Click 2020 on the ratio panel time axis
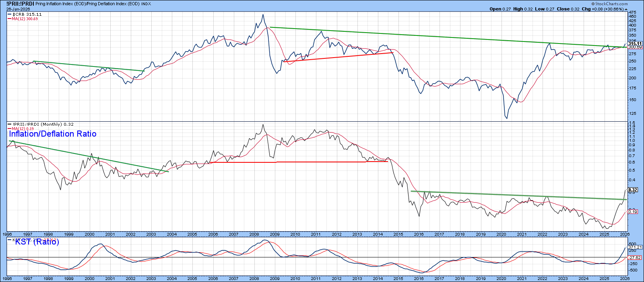This screenshot has height=282, width=644. point(501,234)
